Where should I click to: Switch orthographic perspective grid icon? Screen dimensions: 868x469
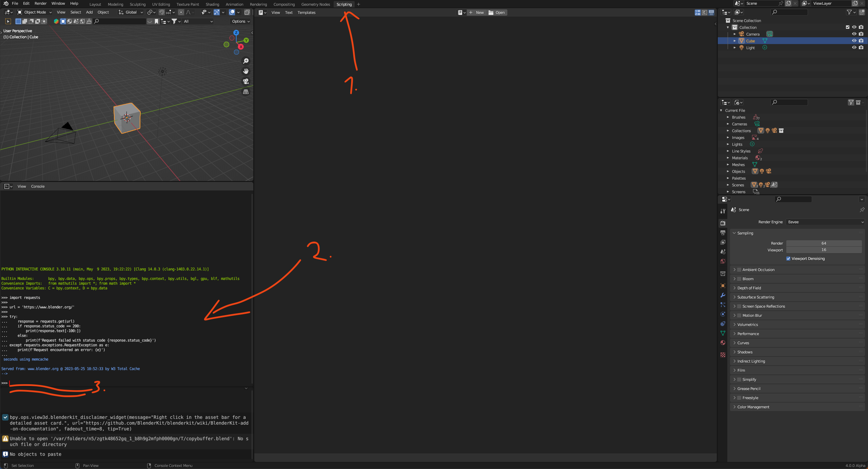click(x=246, y=92)
